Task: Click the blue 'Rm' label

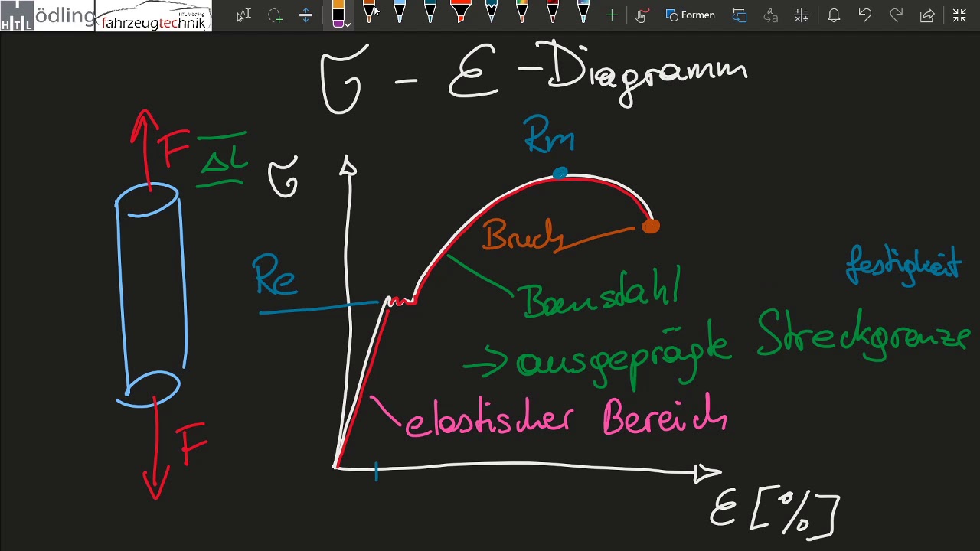Action: point(550,134)
